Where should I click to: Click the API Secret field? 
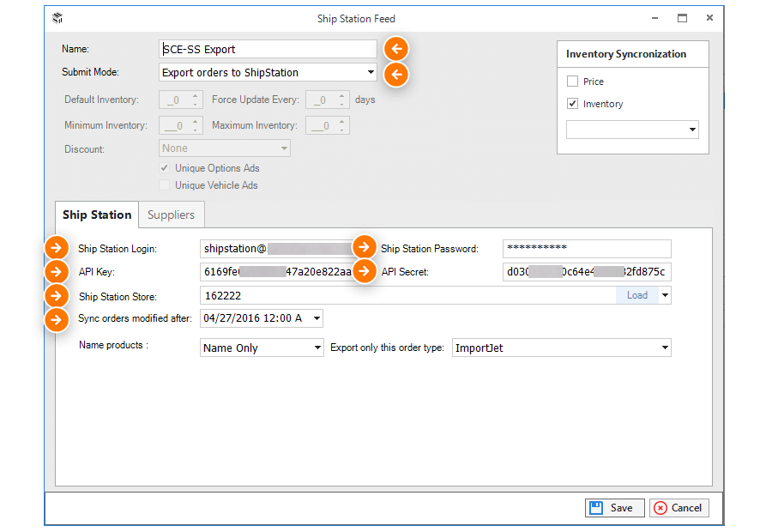587,272
